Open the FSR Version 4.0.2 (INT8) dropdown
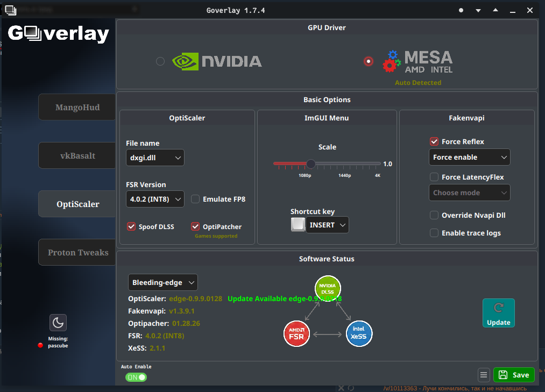This screenshot has height=392, width=545. coord(155,199)
